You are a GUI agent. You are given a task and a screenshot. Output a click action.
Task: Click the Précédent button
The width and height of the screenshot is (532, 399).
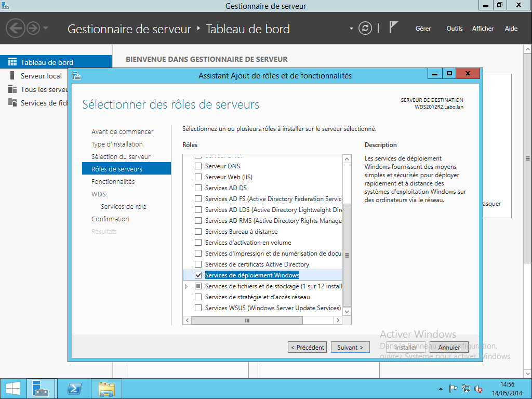pyautogui.click(x=307, y=347)
